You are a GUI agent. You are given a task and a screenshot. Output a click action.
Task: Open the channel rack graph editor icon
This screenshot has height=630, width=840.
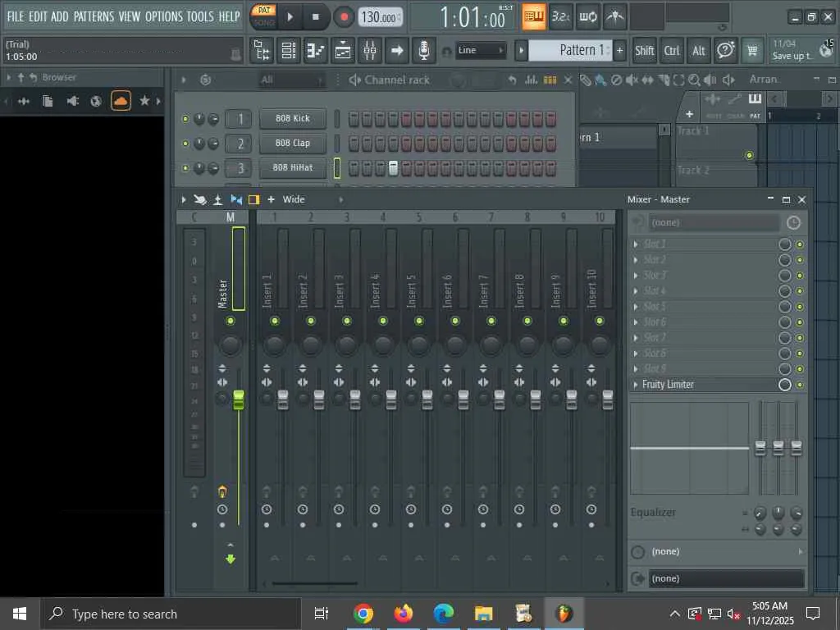[x=531, y=80]
